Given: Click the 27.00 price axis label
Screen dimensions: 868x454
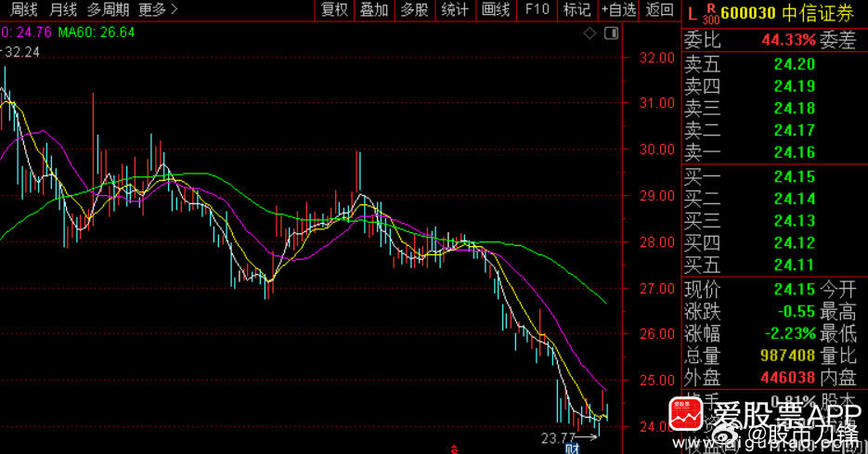Looking at the screenshot, I should (x=657, y=289).
